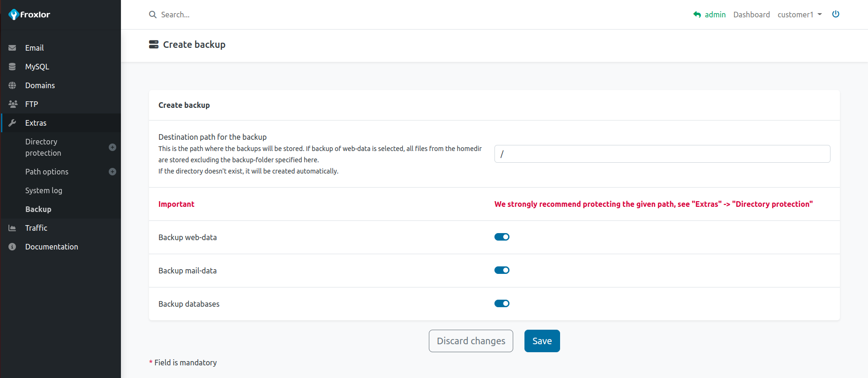The image size is (868, 378).
Task: Click the Discard changes button
Action: tap(471, 341)
